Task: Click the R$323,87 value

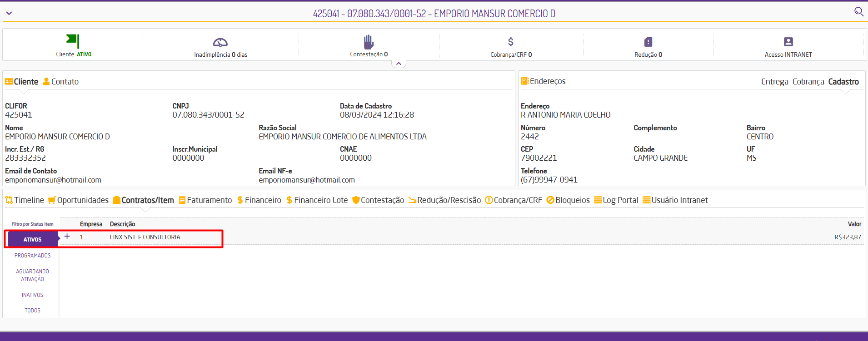Action: 848,237
